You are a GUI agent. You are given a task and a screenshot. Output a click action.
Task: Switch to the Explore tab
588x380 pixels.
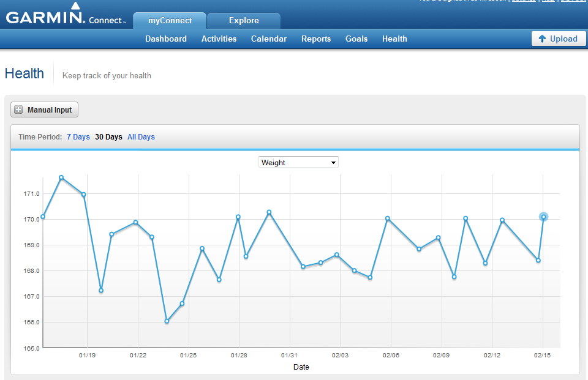coord(244,21)
